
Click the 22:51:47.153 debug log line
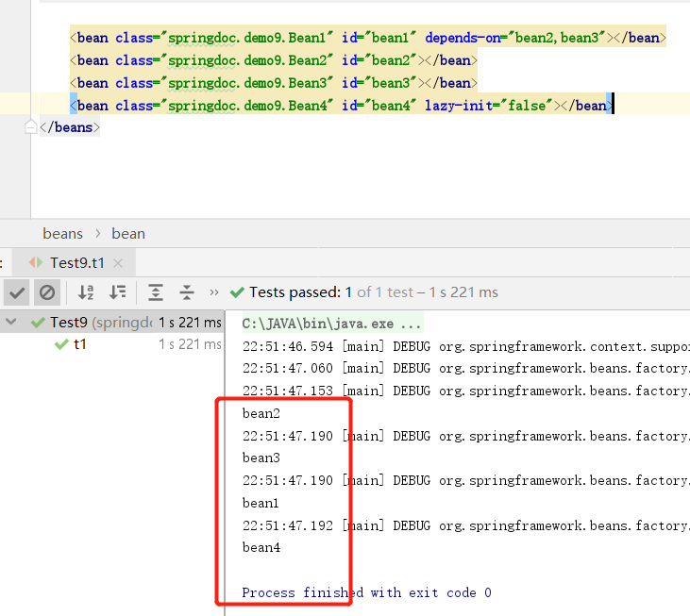pyautogui.click(x=465, y=391)
